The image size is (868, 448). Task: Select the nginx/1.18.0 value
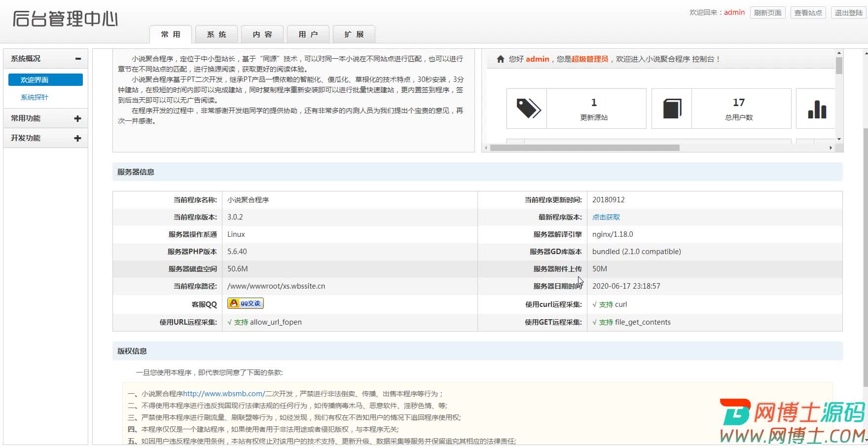point(613,234)
